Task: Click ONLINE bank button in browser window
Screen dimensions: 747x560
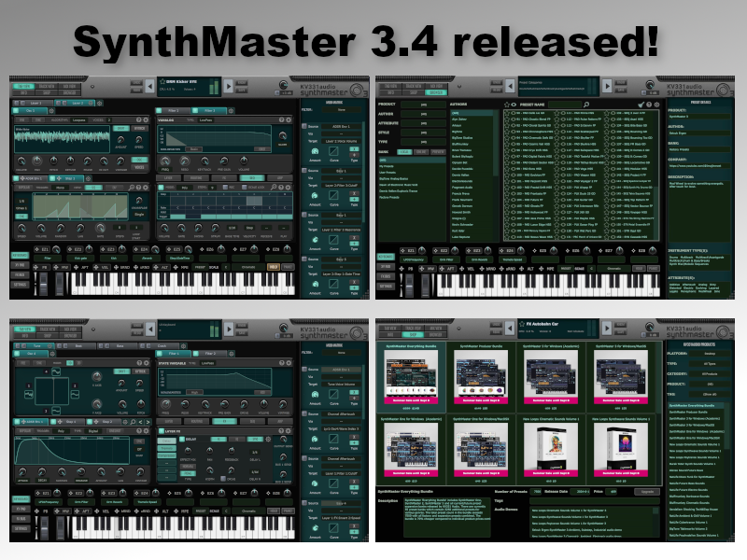Action: tap(421, 152)
